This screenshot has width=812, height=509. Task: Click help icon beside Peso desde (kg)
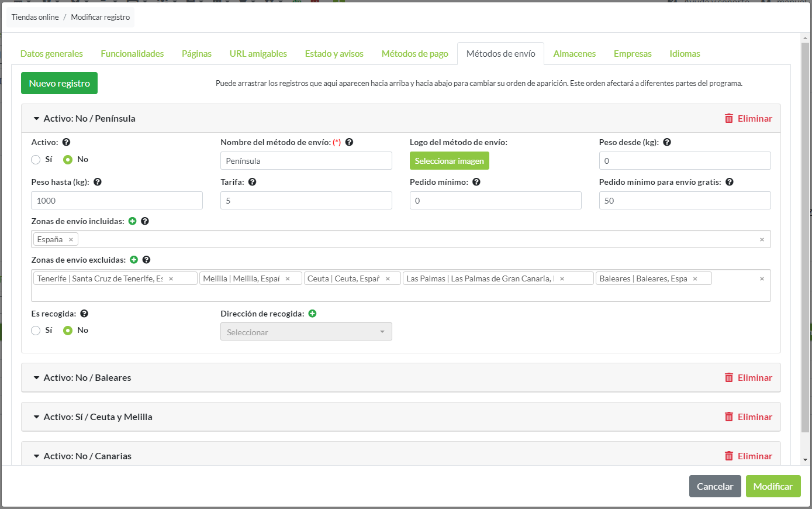[x=667, y=142]
